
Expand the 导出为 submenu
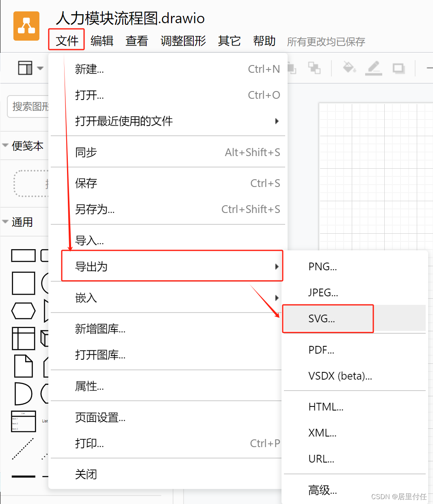(x=172, y=266)
